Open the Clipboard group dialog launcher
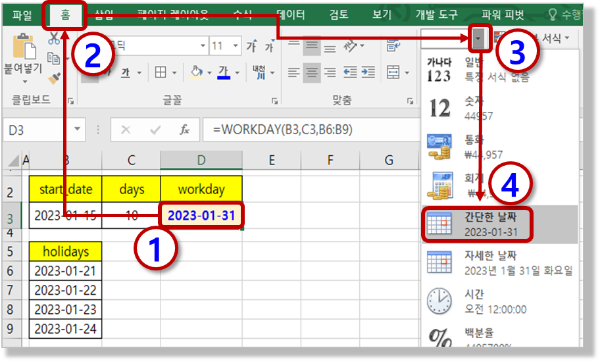Viewport: 600px width, 362px height. coord(71,101)
